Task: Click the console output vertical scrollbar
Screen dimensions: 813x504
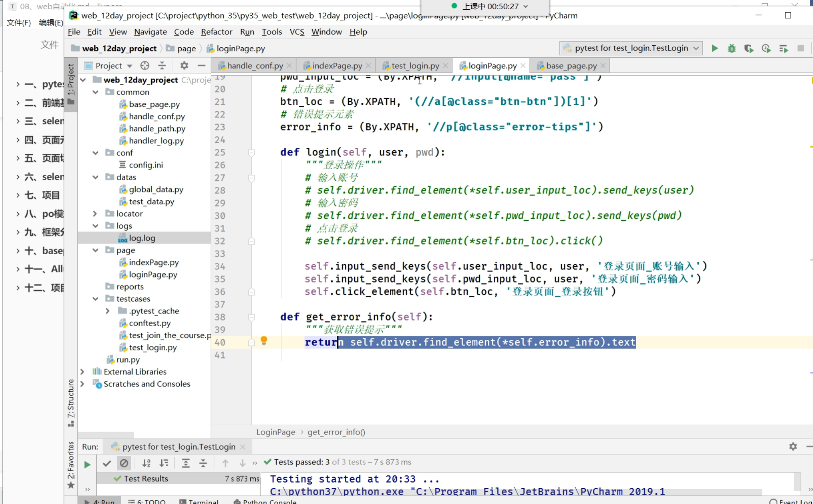Action: coord(797,482)
